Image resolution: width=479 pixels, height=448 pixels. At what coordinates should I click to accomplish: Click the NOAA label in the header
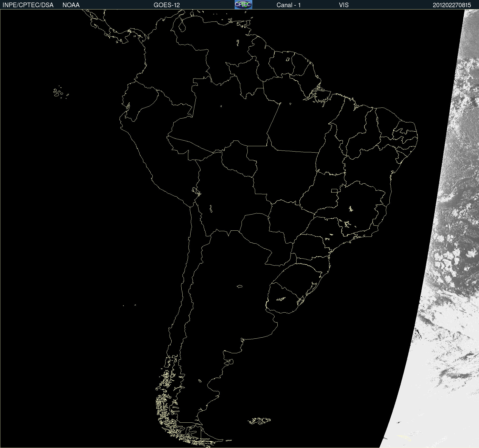71,5
